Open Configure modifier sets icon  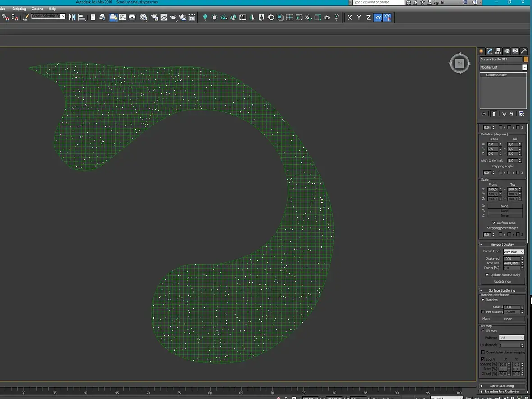click(x=522, y=114)
